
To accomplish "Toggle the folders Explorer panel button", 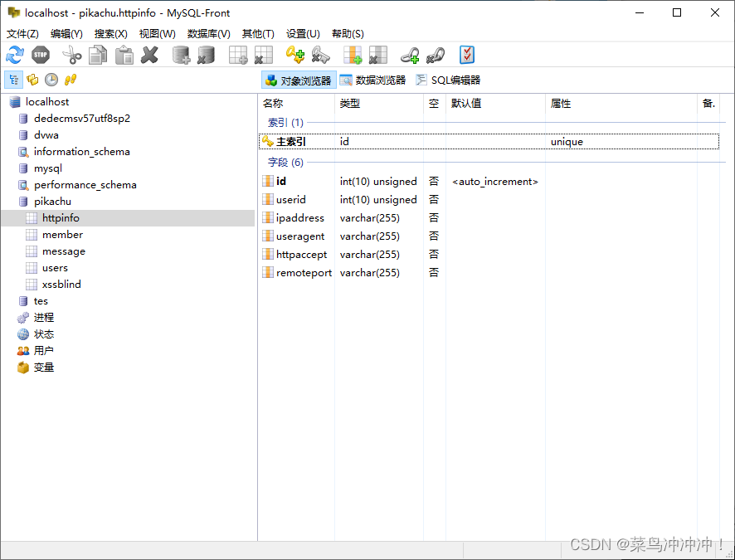I will point(32,80).
